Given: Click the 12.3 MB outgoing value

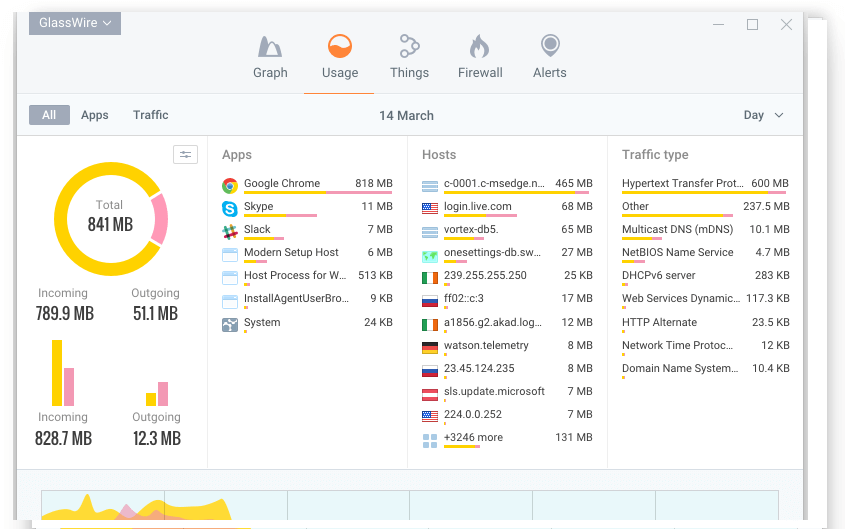Looking at the screenshot, I should 157,438.
